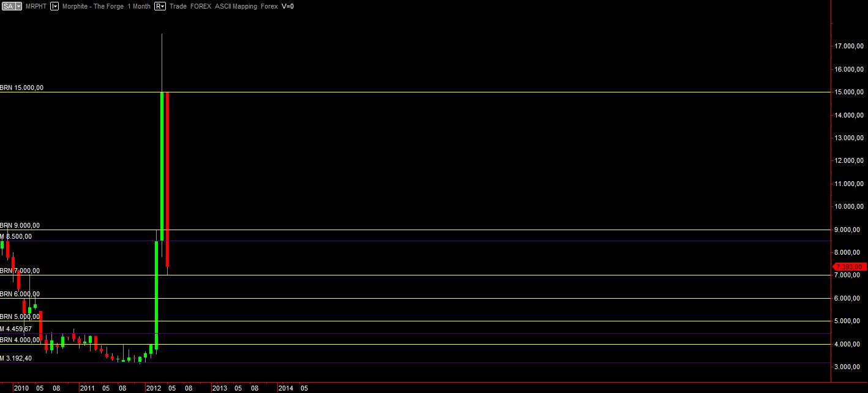Image resolution: width=868 pixels, height=393 pixels.
Task: Open the interval dropdown beside MRPHT
Action: coord(54,6)
